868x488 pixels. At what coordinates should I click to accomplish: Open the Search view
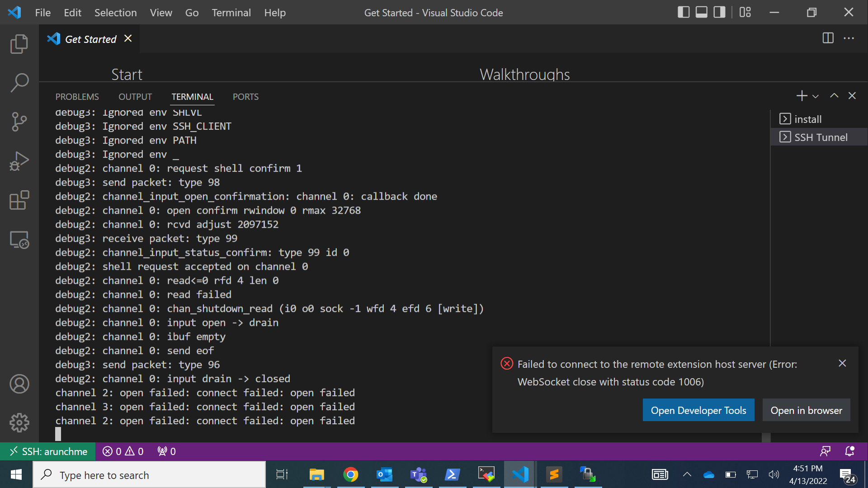tap(19, 83)
